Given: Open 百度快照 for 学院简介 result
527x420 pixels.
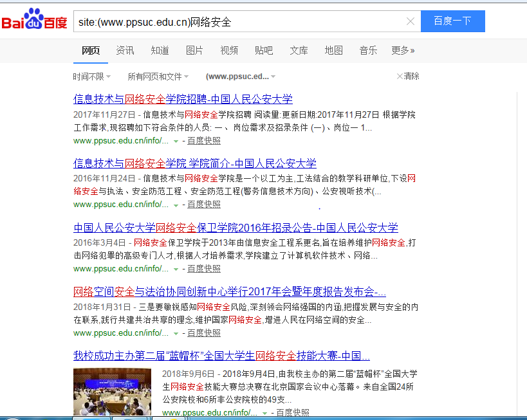Looking at the screenshot, I should point(204,205).
